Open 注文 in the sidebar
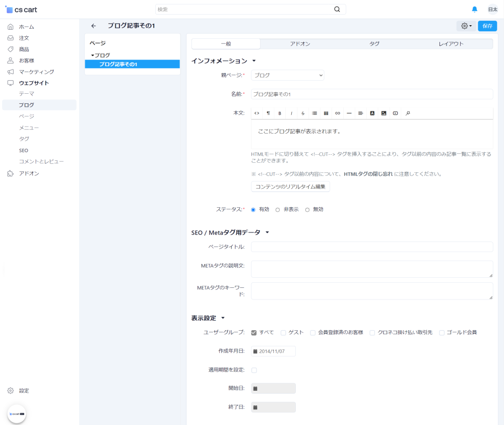 click(24, 38)
